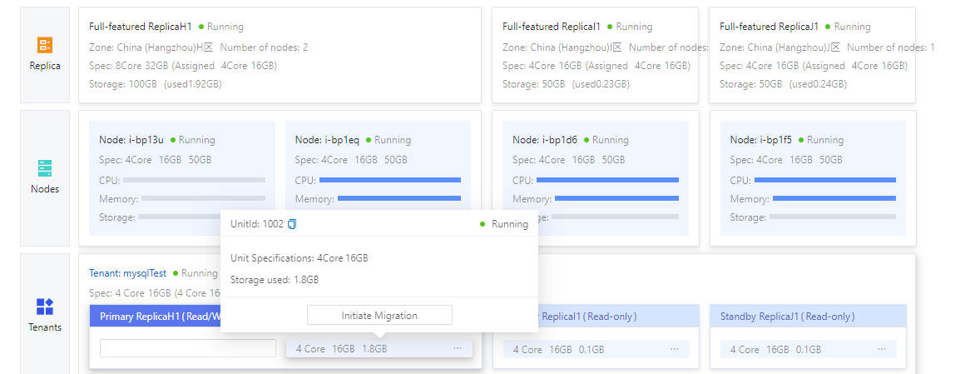Select node card i-bp13u

point(182,178)
